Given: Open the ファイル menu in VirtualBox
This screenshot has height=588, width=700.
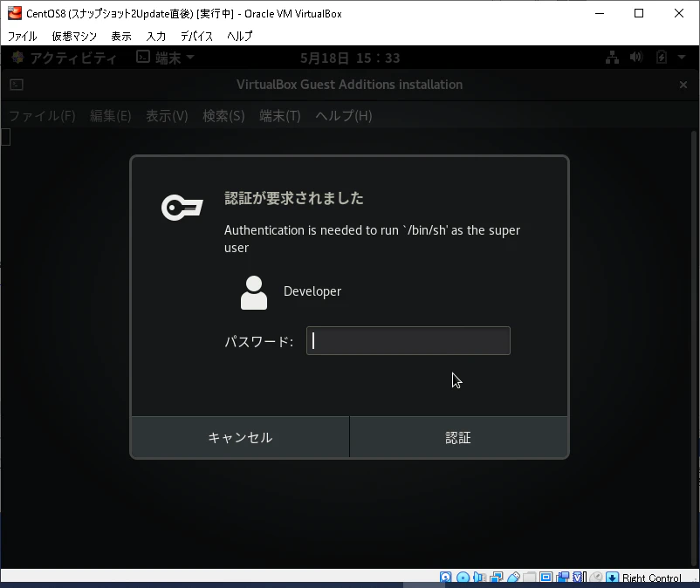Looking at the screenshot, I should 23,36.
